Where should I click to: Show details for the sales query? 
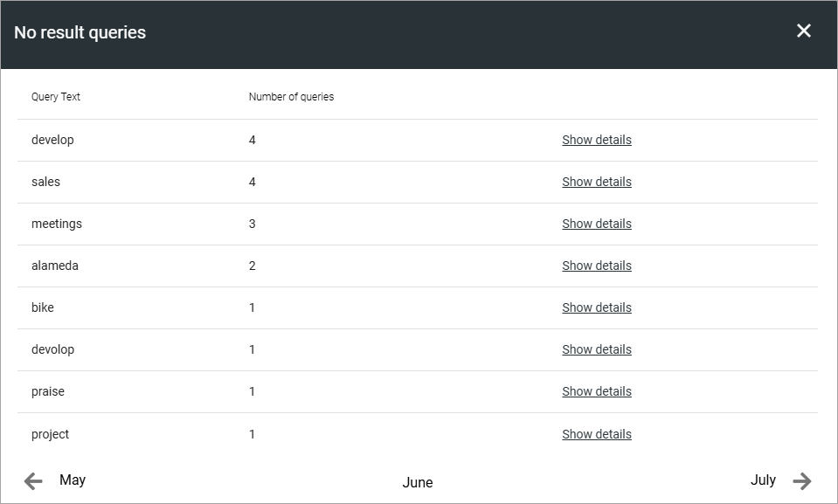tap(597, 182)
